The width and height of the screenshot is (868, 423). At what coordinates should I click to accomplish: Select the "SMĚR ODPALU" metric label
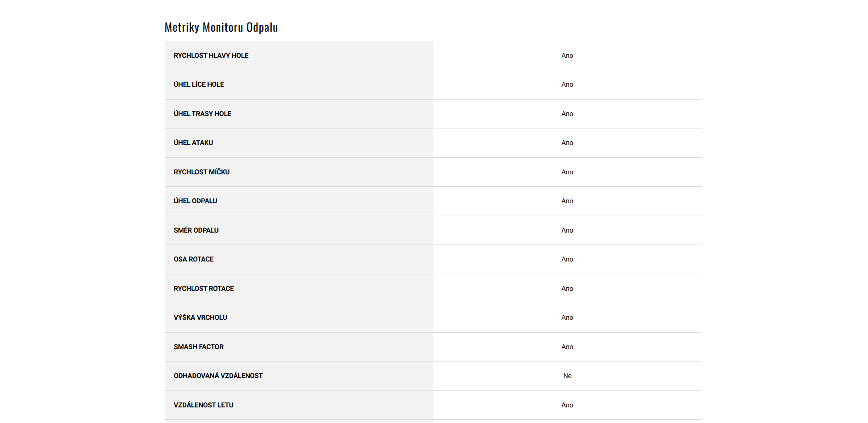point(196,230)
